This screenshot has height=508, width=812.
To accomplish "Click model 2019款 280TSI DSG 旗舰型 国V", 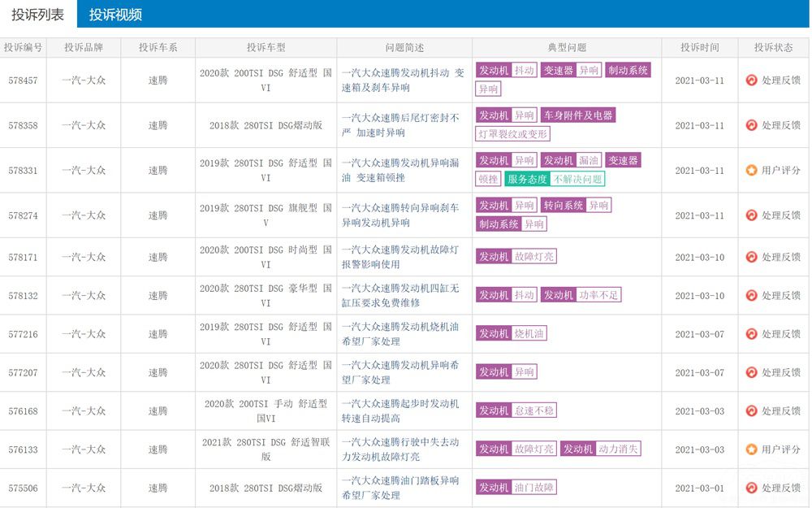I will click(x=266, y=215).
